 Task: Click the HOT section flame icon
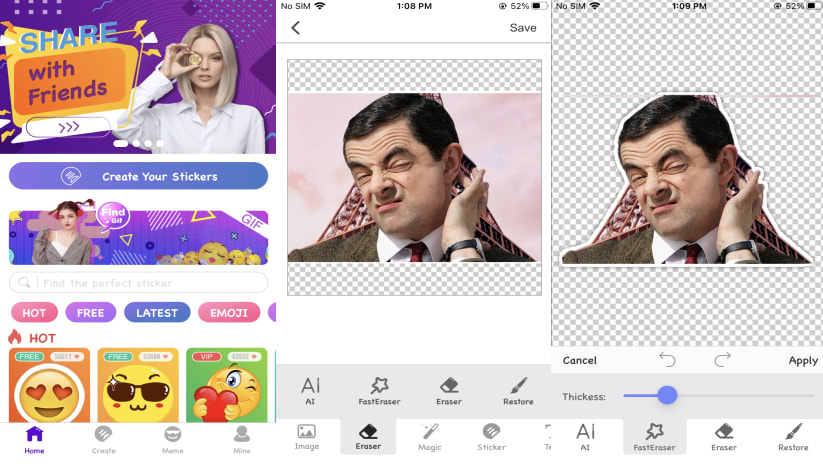pyautogui.click(x=15, y=337)
